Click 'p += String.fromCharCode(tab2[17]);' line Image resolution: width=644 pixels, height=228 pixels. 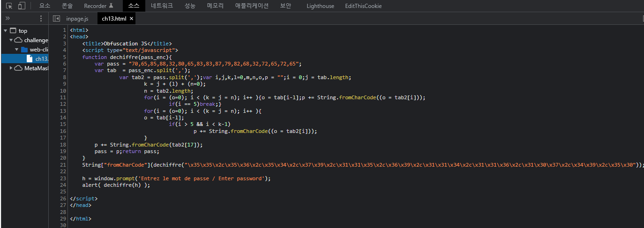149,145
